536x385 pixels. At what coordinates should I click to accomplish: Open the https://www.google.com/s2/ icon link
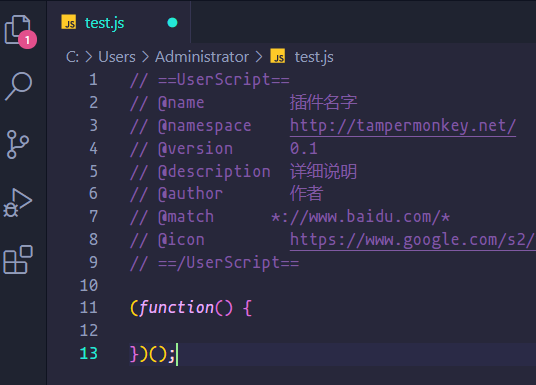pos(413,240)
